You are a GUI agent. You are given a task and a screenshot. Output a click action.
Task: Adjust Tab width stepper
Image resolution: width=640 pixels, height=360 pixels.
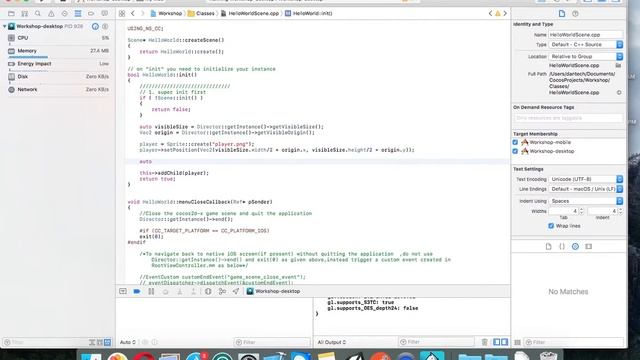coord(582,211)
